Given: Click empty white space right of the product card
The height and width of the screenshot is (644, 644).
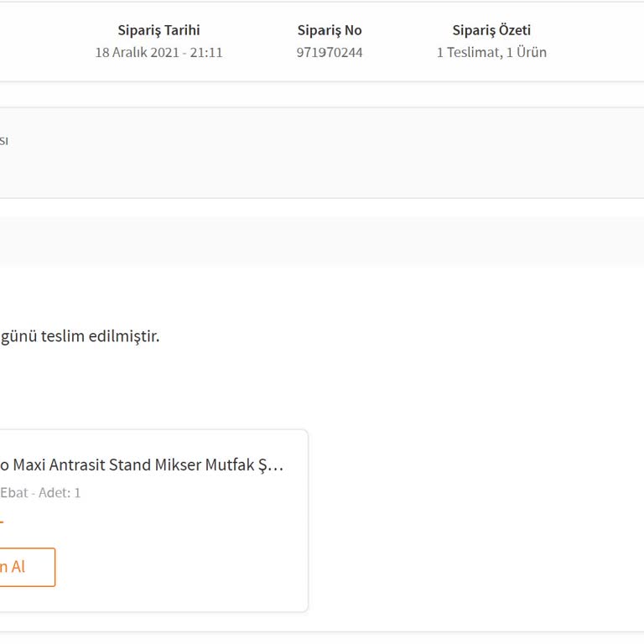Looking at the screenshot, I should 470,520.
